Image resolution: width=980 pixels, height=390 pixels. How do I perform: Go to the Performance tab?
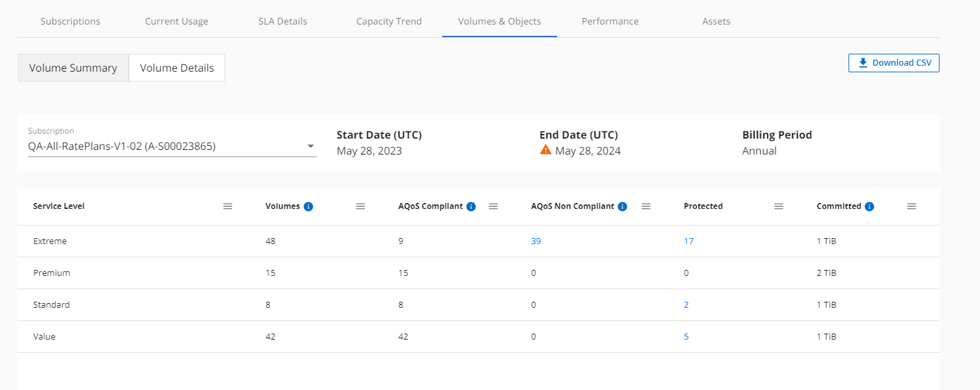coord(610,21)
